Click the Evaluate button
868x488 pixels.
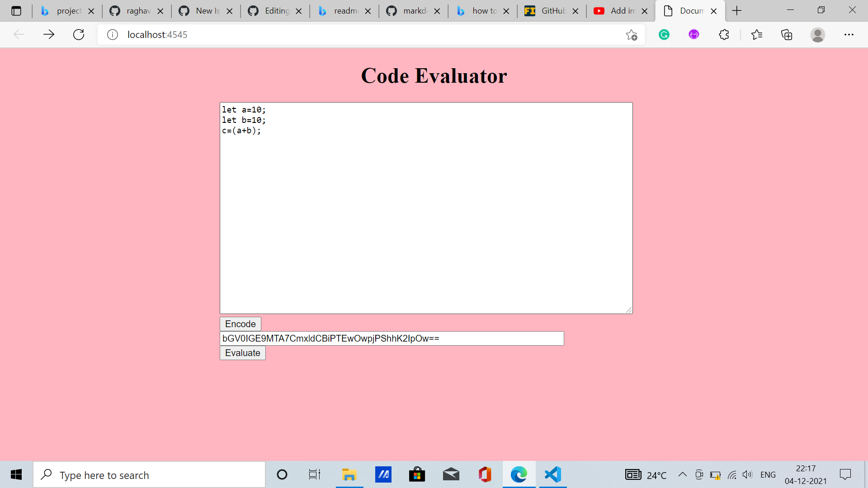[243, 353]
